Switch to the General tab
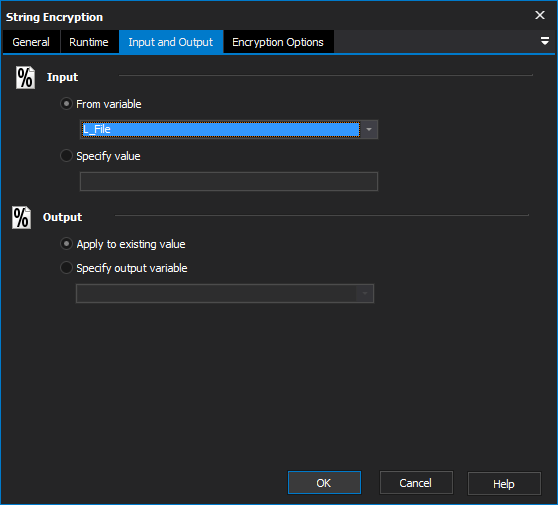The height and width of the screenshot is (505, 558). click(x=31, y=42)
